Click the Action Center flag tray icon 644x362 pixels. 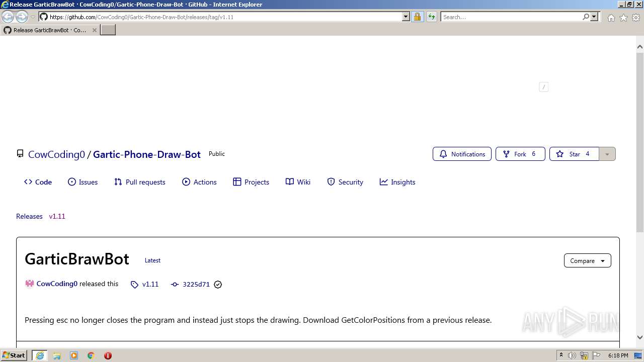point(596,355)
